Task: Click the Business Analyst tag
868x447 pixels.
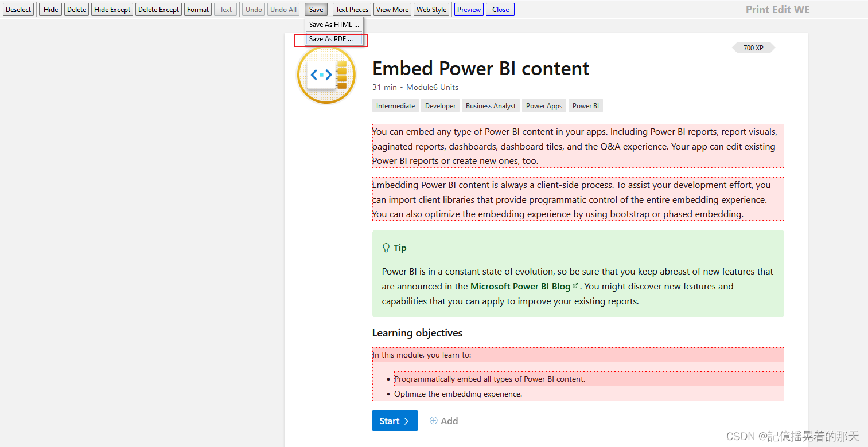Action: 491,106
